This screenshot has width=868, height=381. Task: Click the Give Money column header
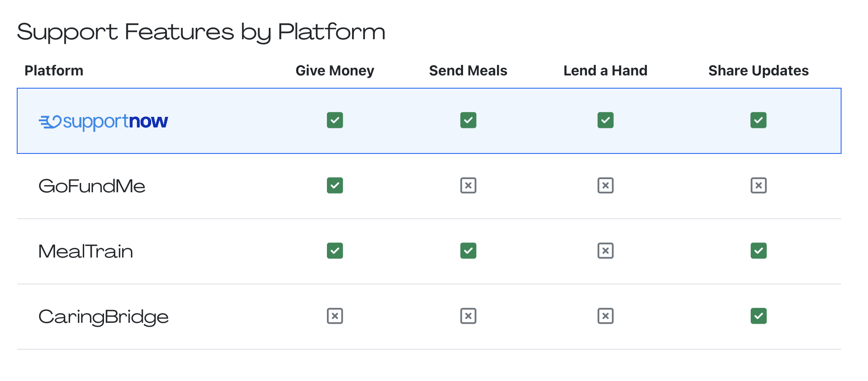click(x=335, y=71)
